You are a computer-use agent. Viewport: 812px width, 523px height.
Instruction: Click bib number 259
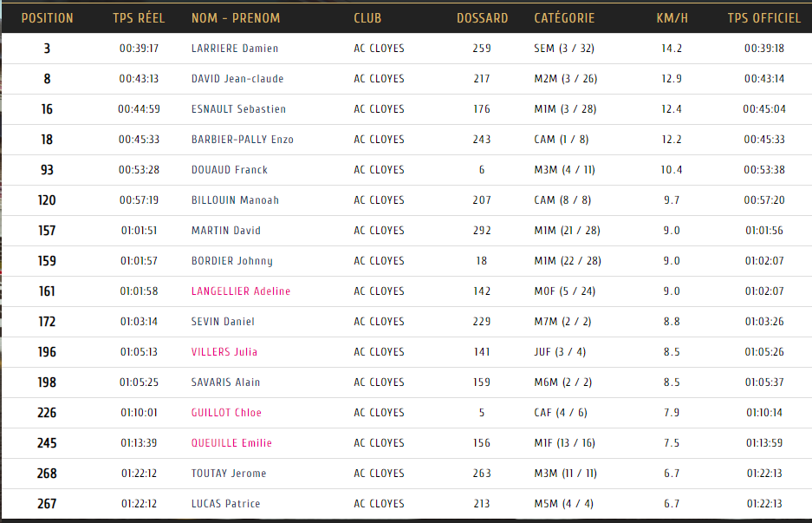pyautogui.click(x=482, y=49)
